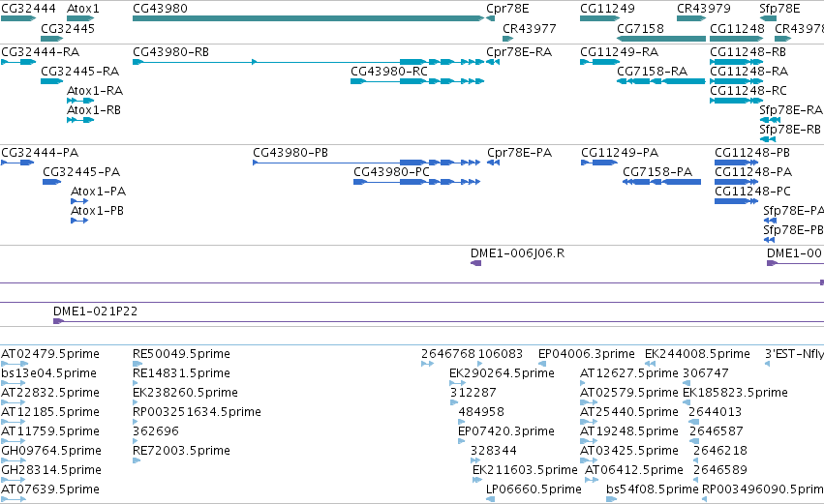Click the CR43977 gene label

(530, 29)
